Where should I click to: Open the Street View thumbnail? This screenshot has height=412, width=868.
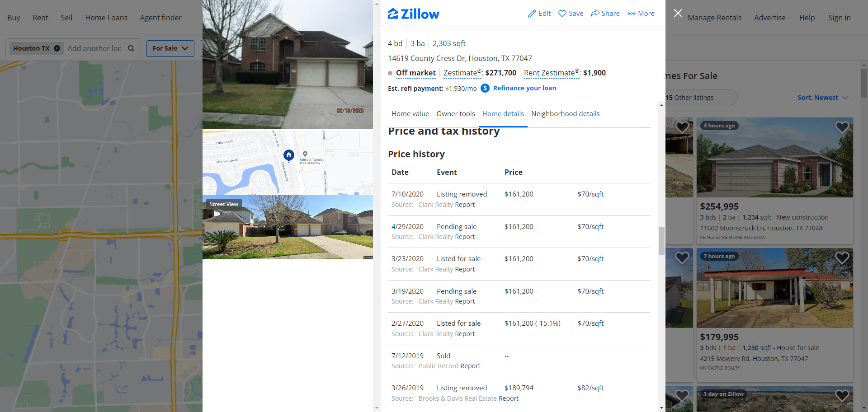[288, 227]
